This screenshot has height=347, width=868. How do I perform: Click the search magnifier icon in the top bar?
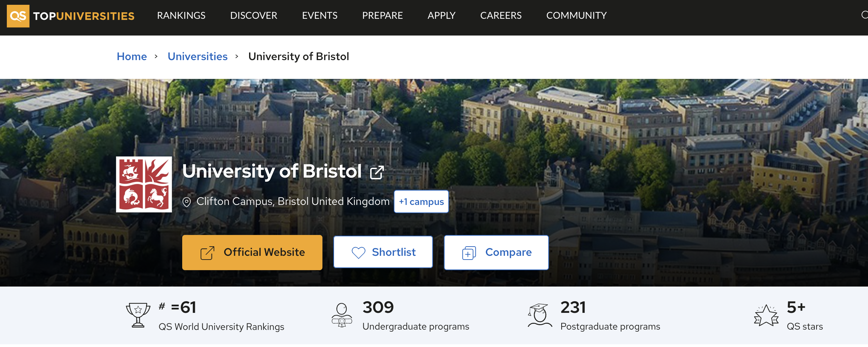pos(864,15)
